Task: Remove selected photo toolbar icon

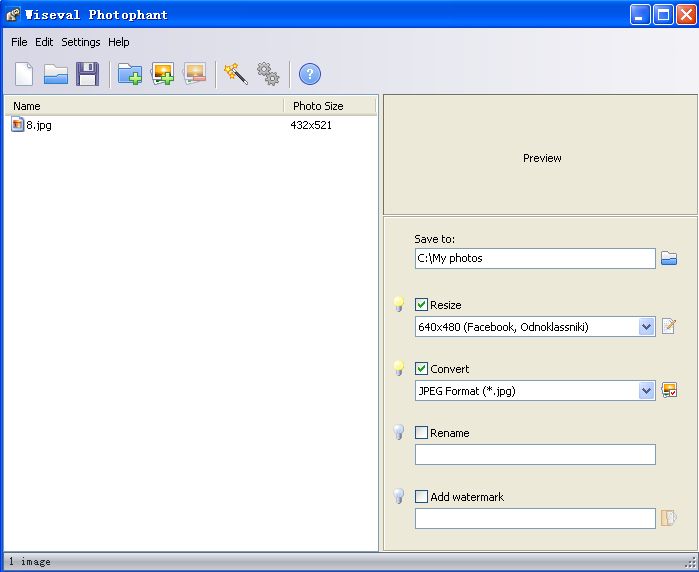Action: point(195,74)
